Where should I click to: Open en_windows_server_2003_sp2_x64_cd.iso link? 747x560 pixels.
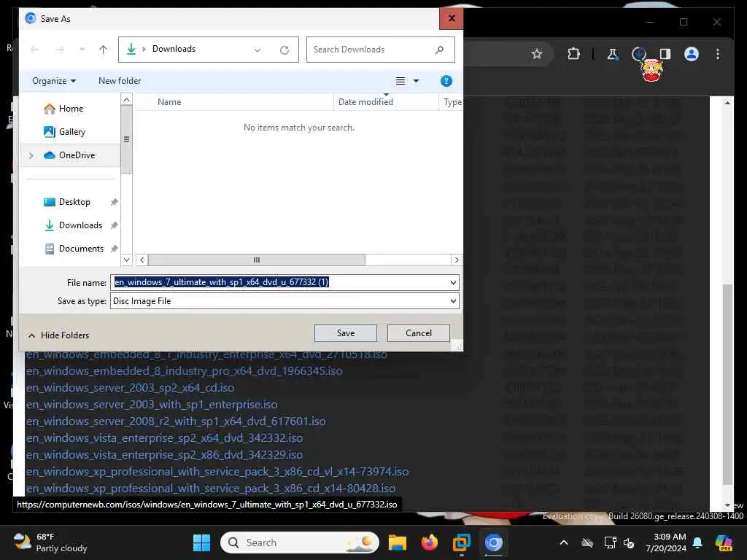130,388
